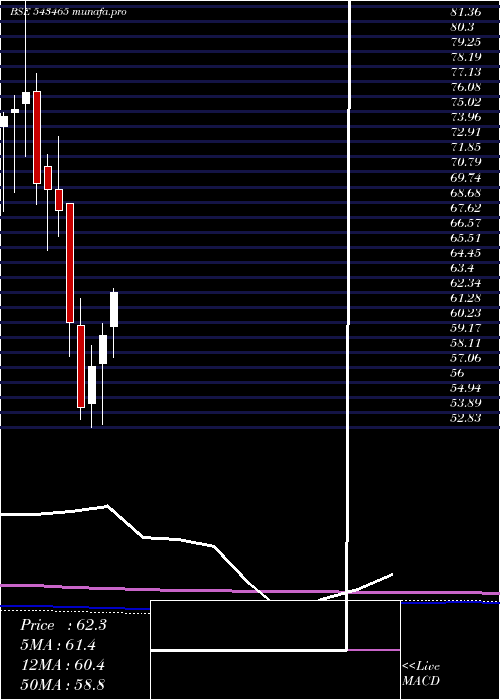The height and width of the screenshot is (700, 500).
Task: Click the 56 price axis label
Action: [x=458, y=374]
